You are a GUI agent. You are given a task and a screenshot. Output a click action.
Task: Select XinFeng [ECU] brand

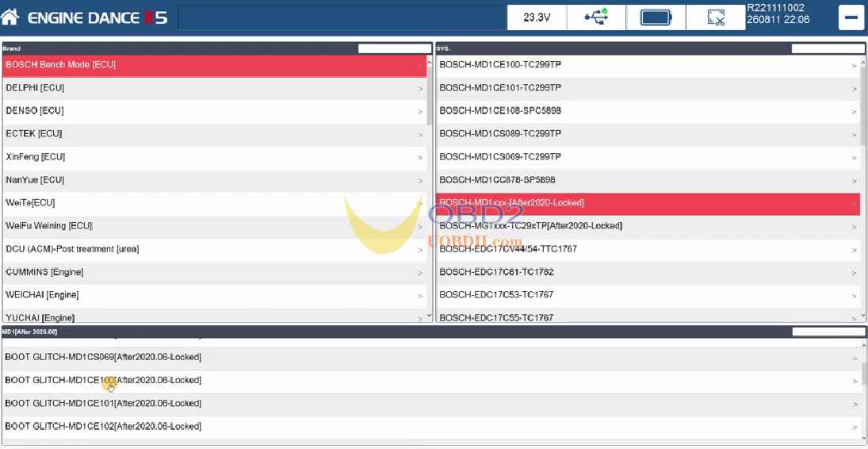(x=215, y=158)
